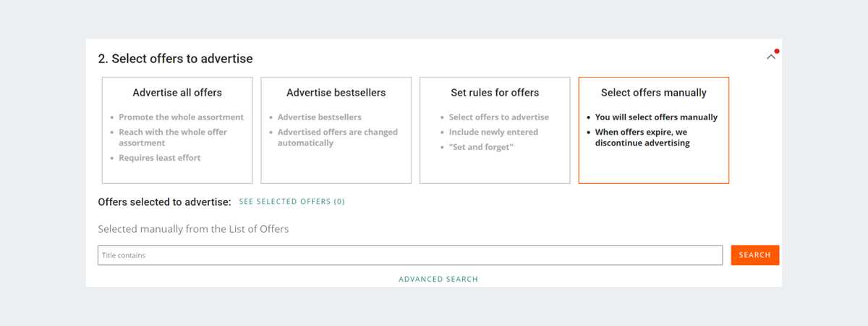868x326 pixels.
Task: Click the "Promote the whole assortment" bullet
Action: 182,117
